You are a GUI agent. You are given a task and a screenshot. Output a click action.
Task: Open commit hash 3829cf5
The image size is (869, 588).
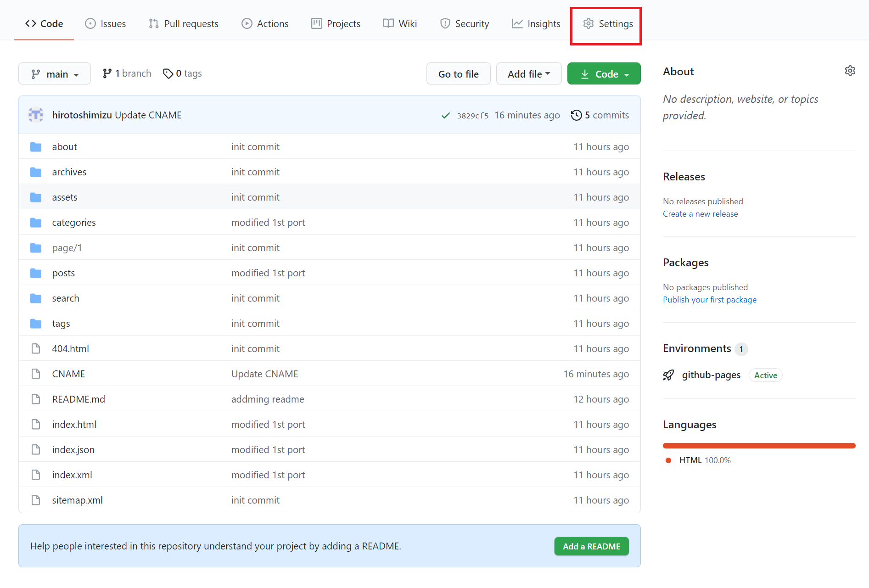pos(472,116)
